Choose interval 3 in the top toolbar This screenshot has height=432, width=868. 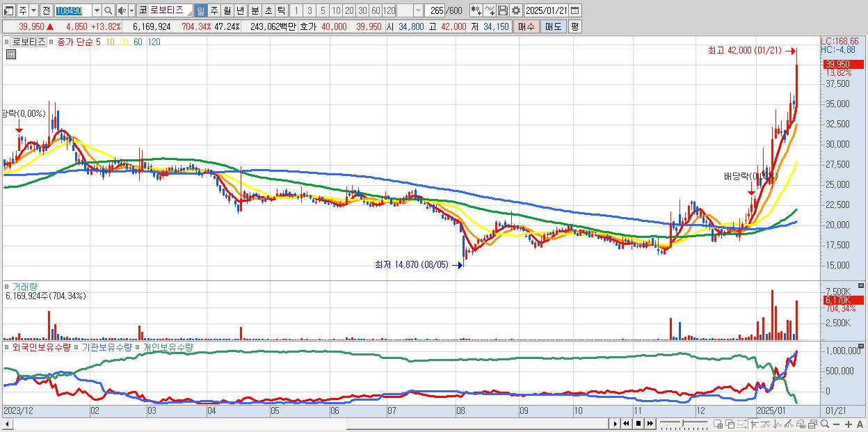click(x=310, y=10)
